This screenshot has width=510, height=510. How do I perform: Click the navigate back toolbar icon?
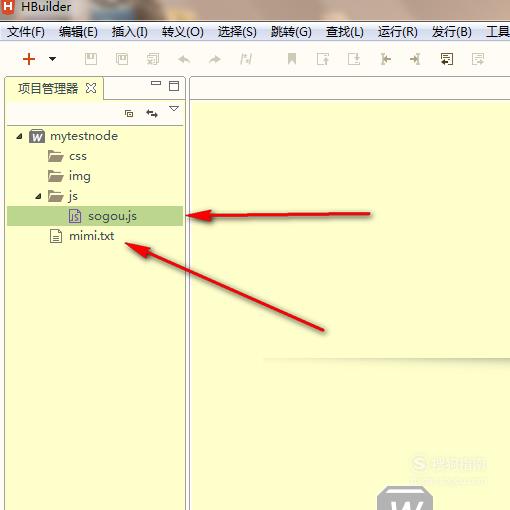(x=385, y=59)
